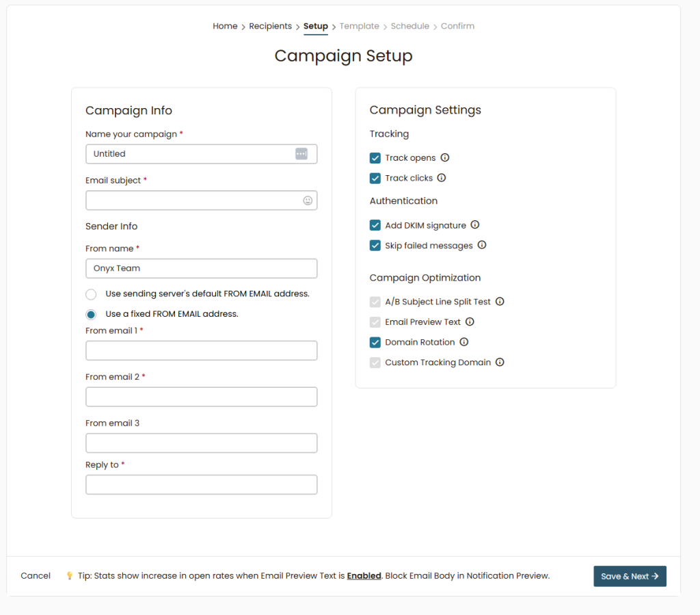Uncheck the Track opens checkbox

coord(375,158)
